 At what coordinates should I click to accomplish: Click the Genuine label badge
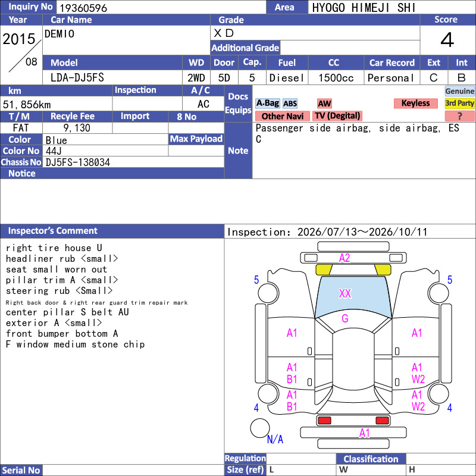point(459,91)
